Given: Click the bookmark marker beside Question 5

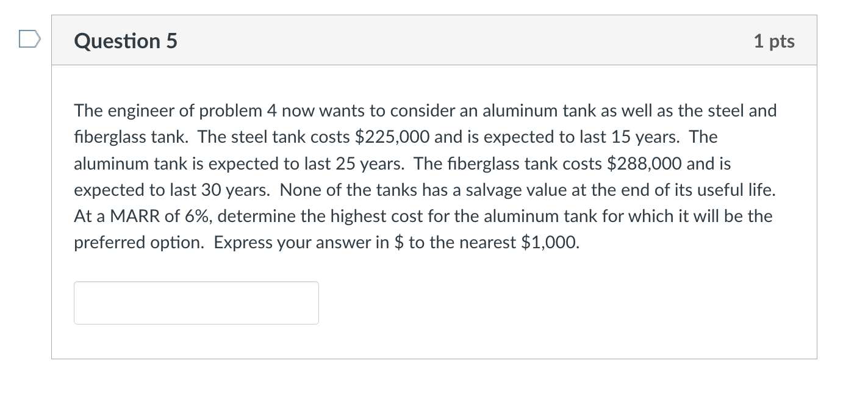Looking at the screenshot, I should (x=29, y=39).
